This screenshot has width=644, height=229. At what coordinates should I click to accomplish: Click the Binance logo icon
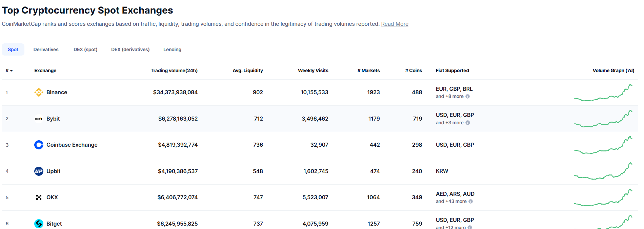39,92
